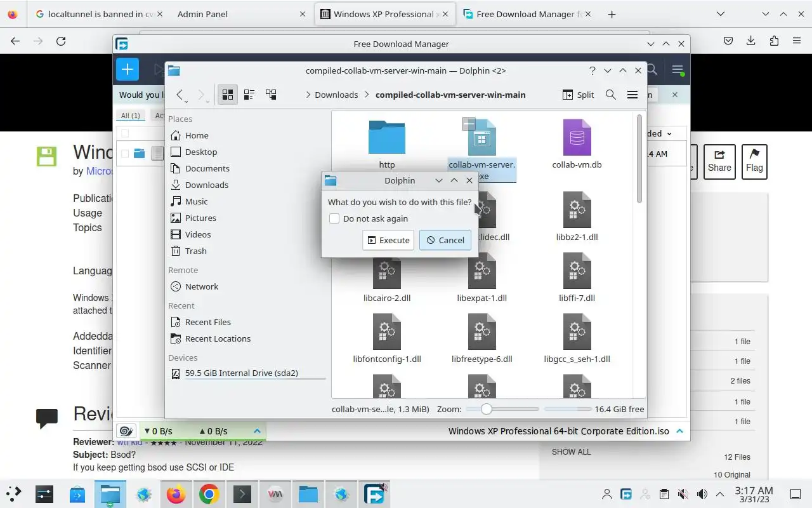
Task: Switch to localtunnel browser tab
Action: (x=98, y=14)
